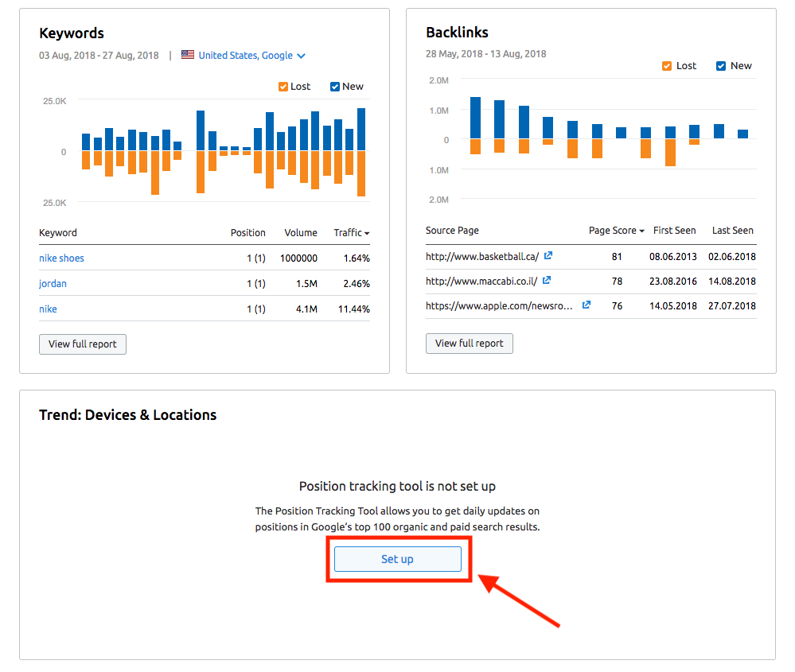Click the 11.44% traffic value
Screen dimensions: 795x672
click(354, 309)
